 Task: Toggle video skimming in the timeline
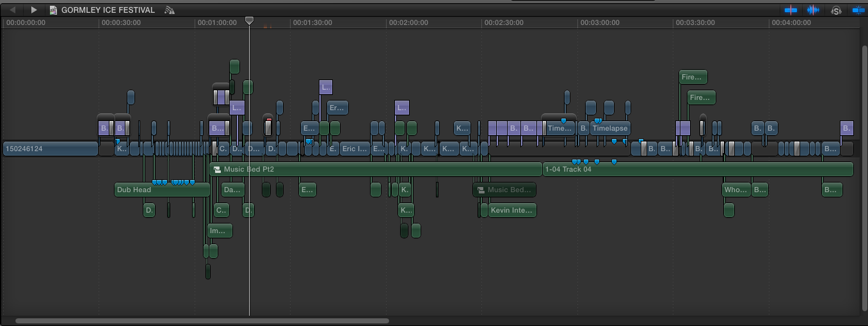[791, 10]
